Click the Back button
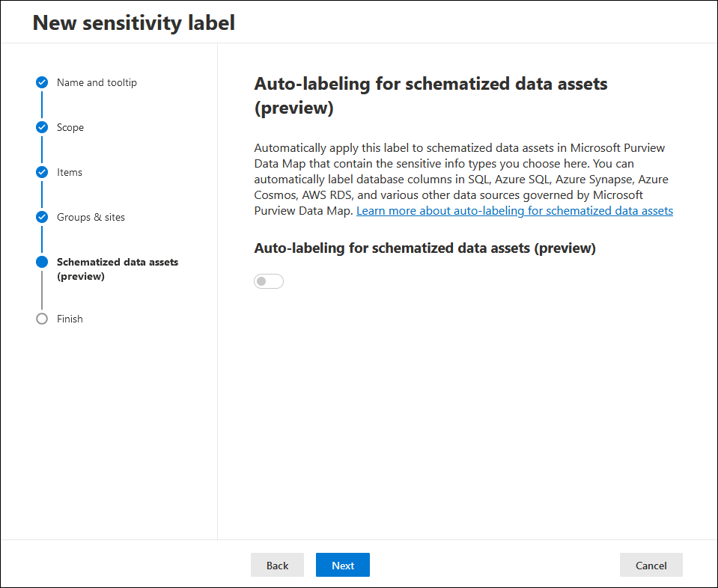 (x=277, y=565)
